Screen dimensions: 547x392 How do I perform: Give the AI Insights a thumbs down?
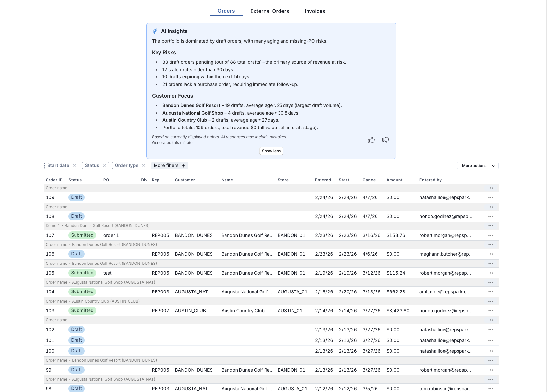tap(386, 140)
